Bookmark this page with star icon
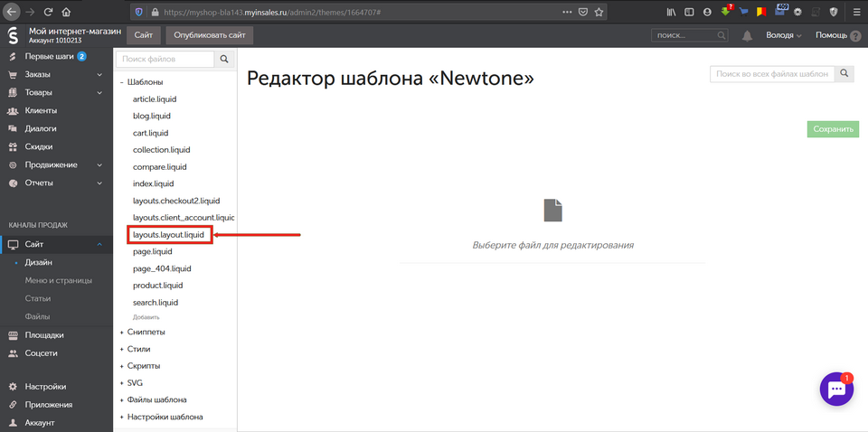Viewport: 868px width, 432px height. click(x=599, y=12)
